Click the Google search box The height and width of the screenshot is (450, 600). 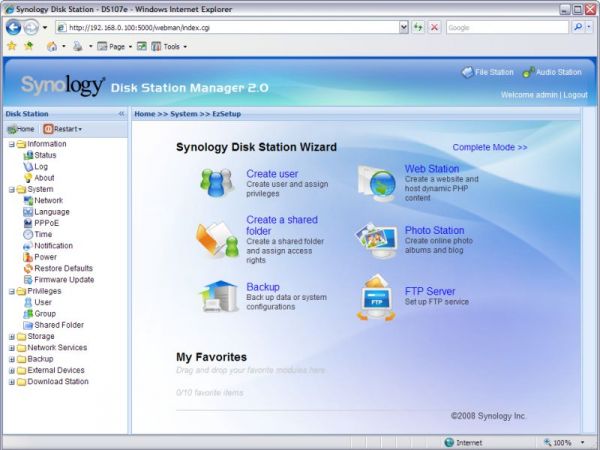pyautogui.click(x=507, y=28)
